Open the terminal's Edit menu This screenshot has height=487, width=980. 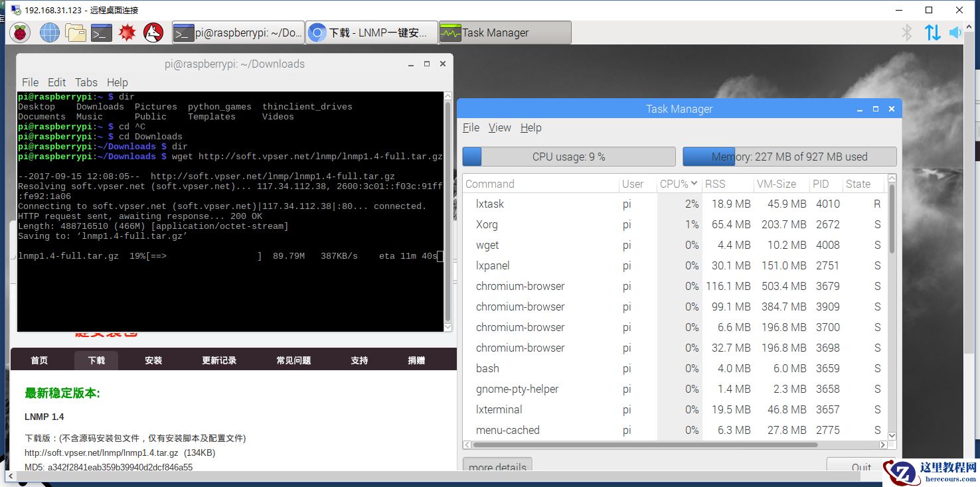coord(56,82)
